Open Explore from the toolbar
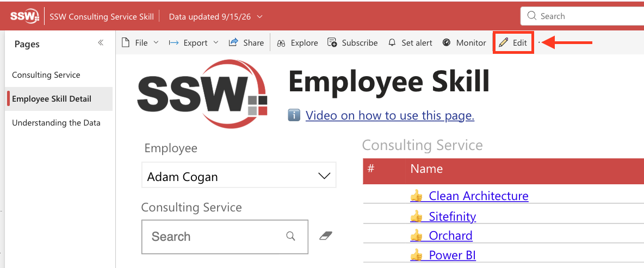 (x=298, y=43)
